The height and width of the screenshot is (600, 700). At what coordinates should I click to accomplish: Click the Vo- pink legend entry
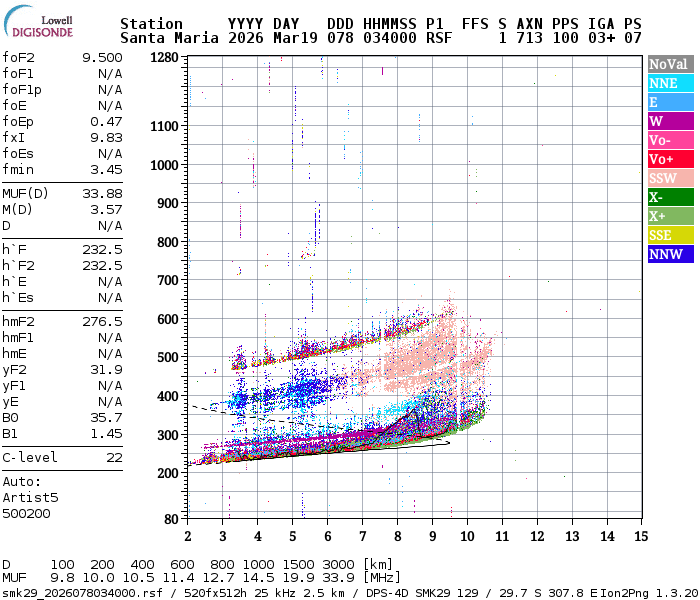coord(668,141)
